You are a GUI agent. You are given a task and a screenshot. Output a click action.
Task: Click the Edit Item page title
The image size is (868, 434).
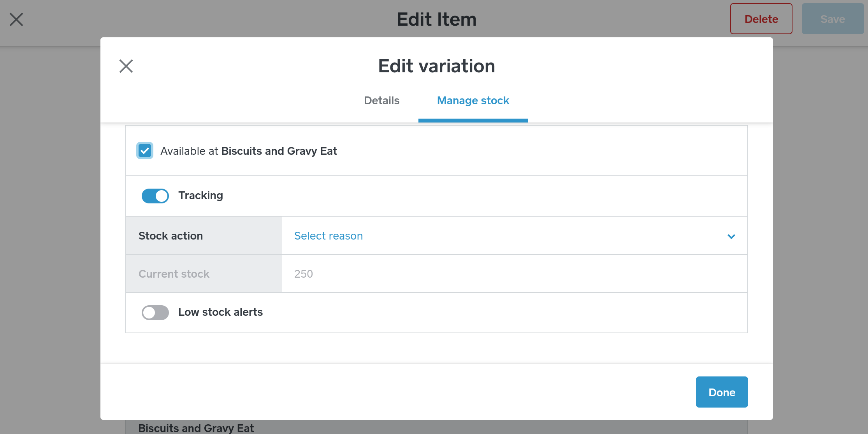click(436, 19)
